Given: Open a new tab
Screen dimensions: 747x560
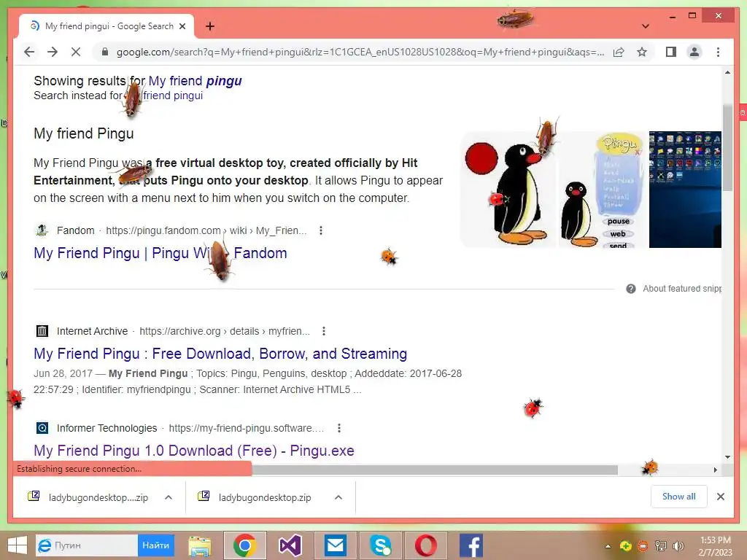Looking at the screenshot, I should pyautogui.click(x=209, y=26).
